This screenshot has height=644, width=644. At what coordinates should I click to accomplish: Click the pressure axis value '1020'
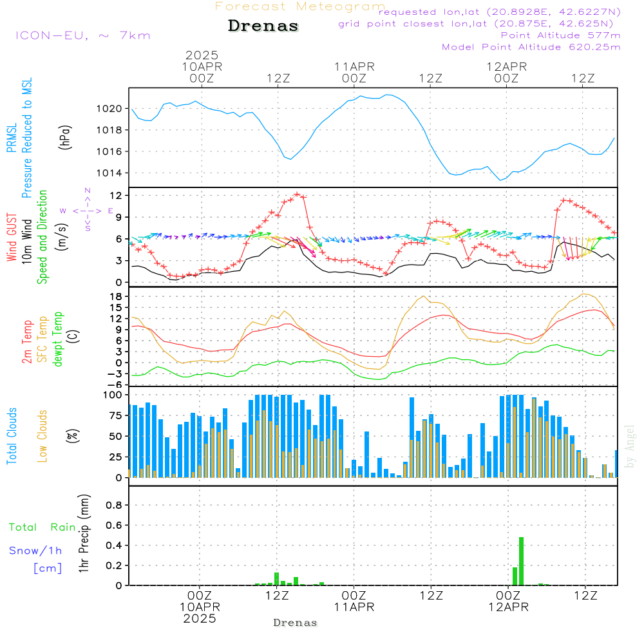pos(109,109)
